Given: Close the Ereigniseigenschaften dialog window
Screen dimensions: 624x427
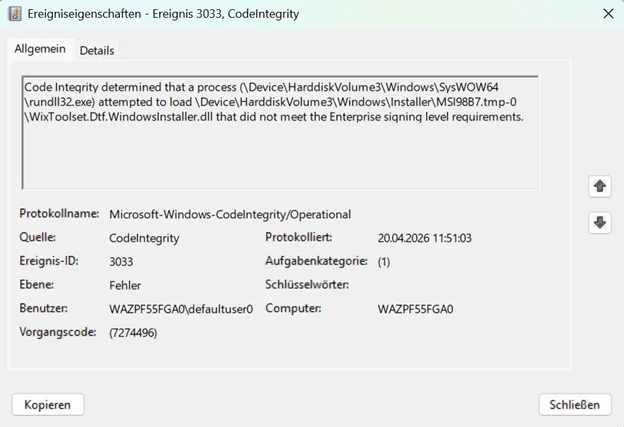Looking at the screenshot, I should (608, 14).
